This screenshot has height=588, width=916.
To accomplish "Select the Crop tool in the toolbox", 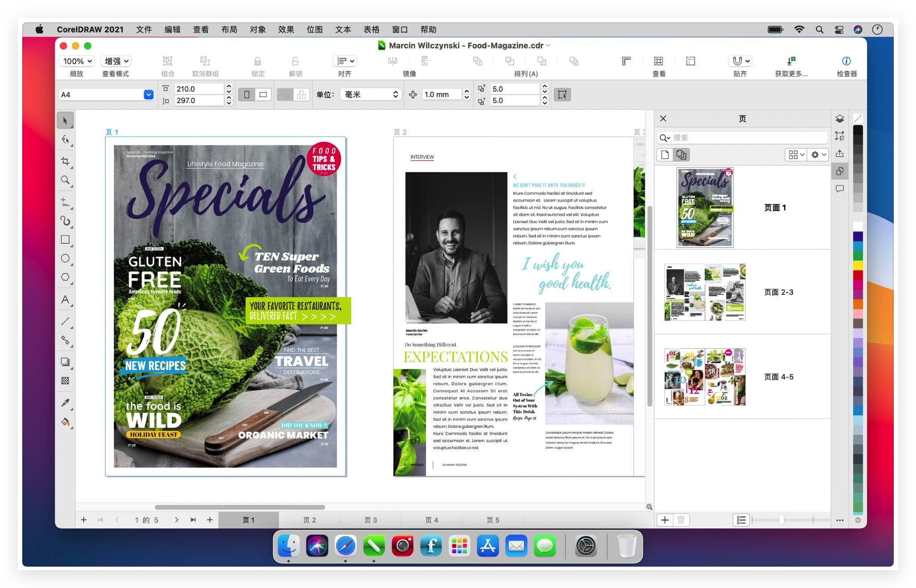I will click(65, 161).
